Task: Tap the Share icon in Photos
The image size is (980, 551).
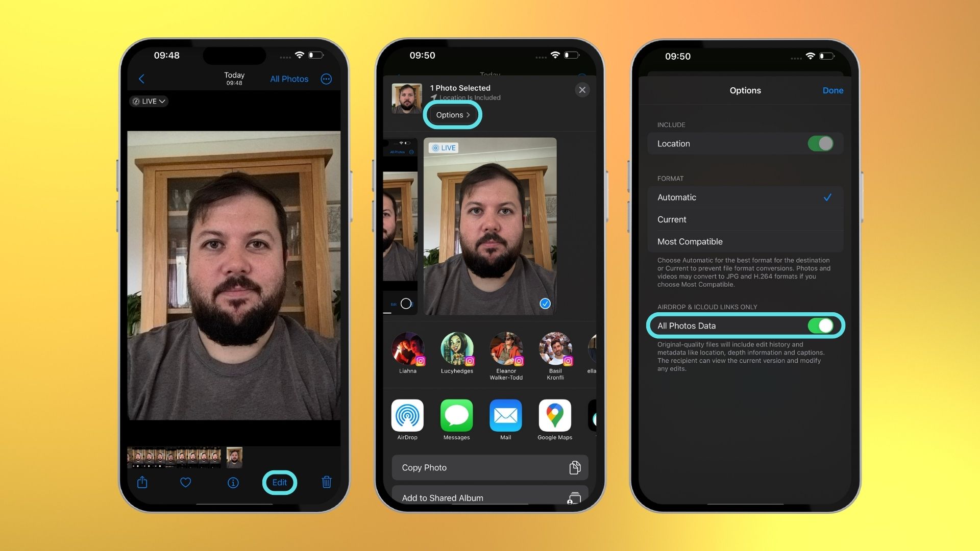Action: [x=142, y=482]
